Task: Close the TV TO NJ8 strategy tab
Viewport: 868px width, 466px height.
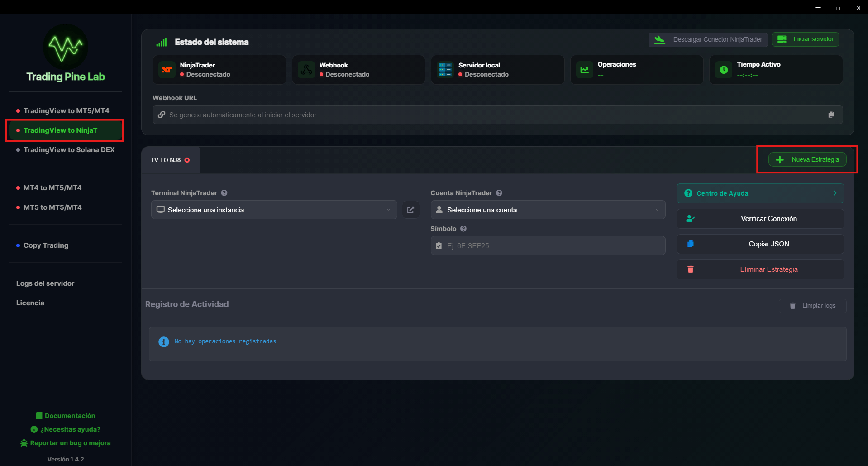Action: pos(186,160)
